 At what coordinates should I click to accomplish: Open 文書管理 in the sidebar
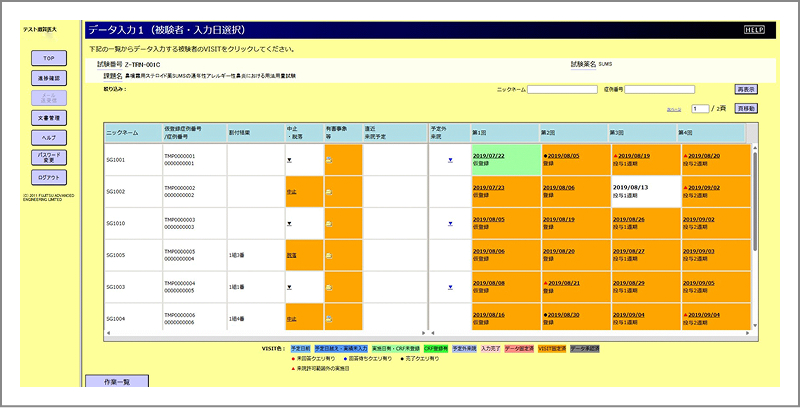(x=48, y=118)
